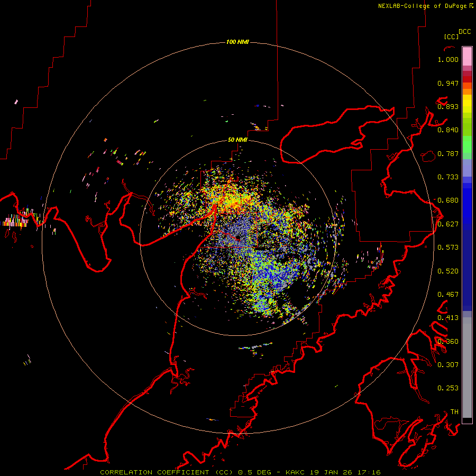Click the DCC label above the color scale
The height and width of the screenshot is (476, 476).
(x=464, y=32)
